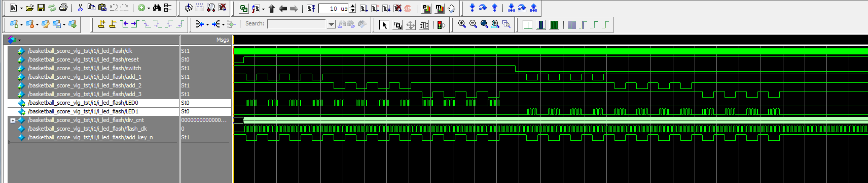The image size is (868, 183).
Task: Click the black up arrow icon
Action: [272, 9]
